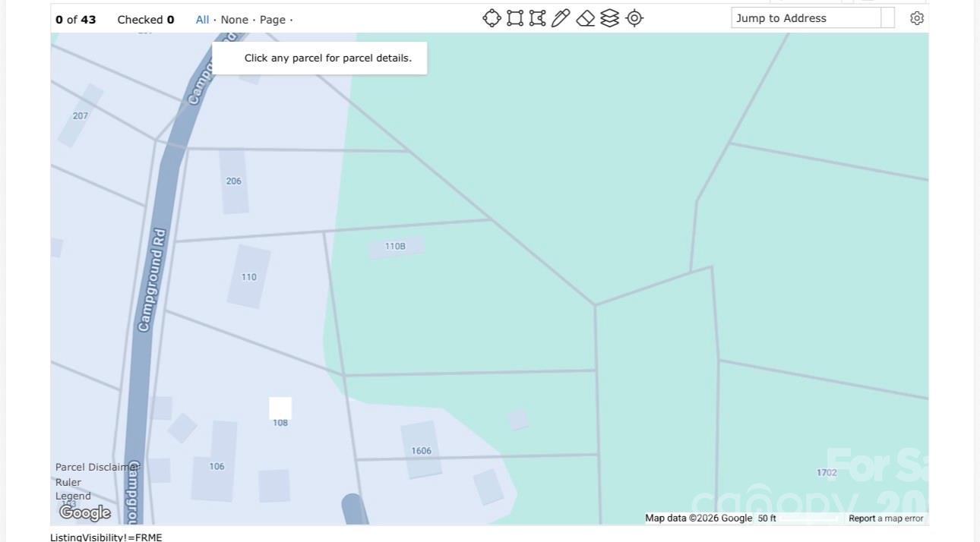Click in the Jump to Address field
Image resolution: width=980 pixels, height=542 pixels.
pyautogui.click(x=805, y=18)
